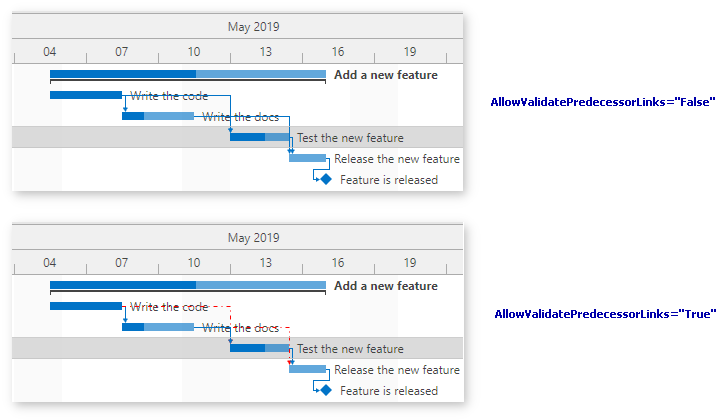Viewport: 723px width, 420px height.
Task: Click the Add a new feature summary bar in bottom chart
Action: coord(188,285)
